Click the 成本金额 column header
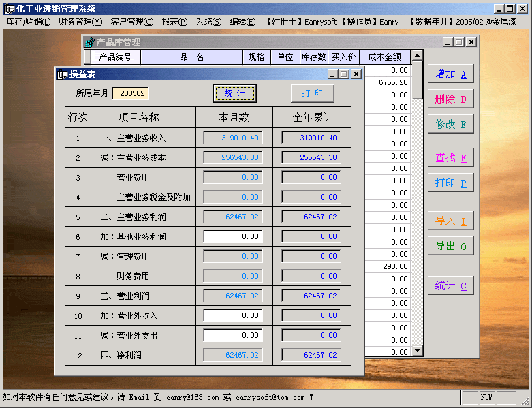This screenshot has height=408, width=532. point(385,57)
